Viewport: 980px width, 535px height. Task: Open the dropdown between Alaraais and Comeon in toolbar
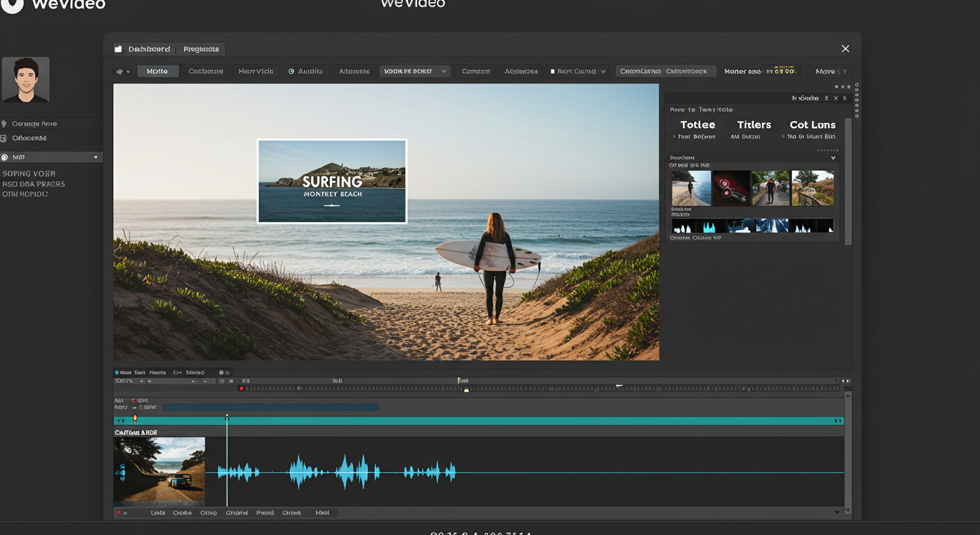(x=416, y=71)
